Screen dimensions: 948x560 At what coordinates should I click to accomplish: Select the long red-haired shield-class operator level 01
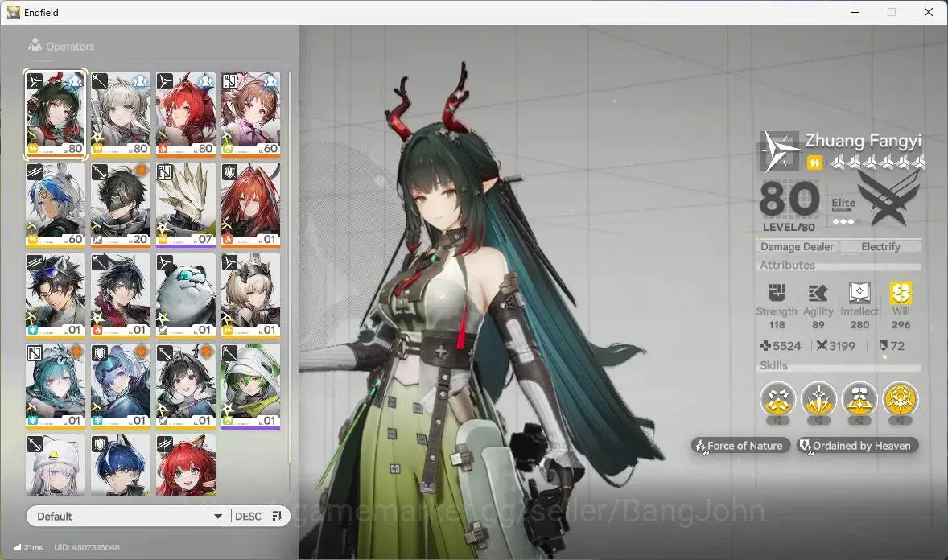point(250,205)
